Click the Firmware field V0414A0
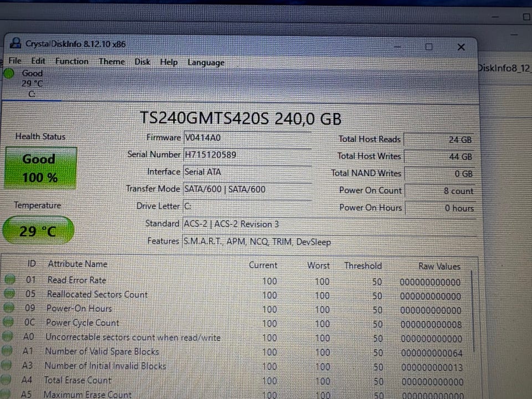 pyautogui.click(x=247, y=138)
